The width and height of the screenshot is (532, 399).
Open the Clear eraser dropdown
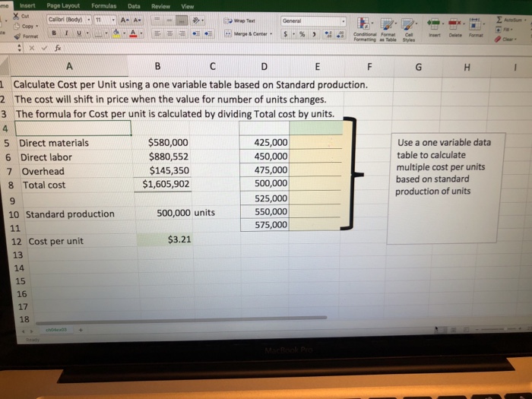coord(505,40)
